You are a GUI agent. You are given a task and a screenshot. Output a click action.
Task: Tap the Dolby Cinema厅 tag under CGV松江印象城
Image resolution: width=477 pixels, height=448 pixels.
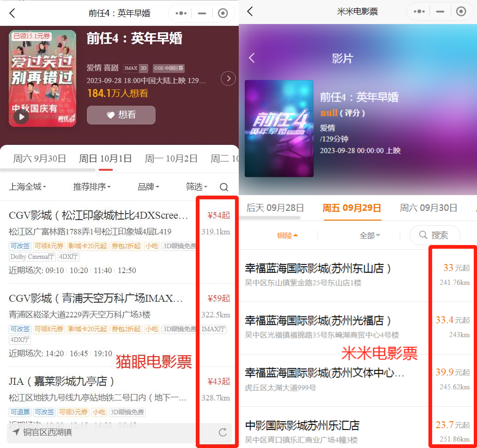click(32, 257)
